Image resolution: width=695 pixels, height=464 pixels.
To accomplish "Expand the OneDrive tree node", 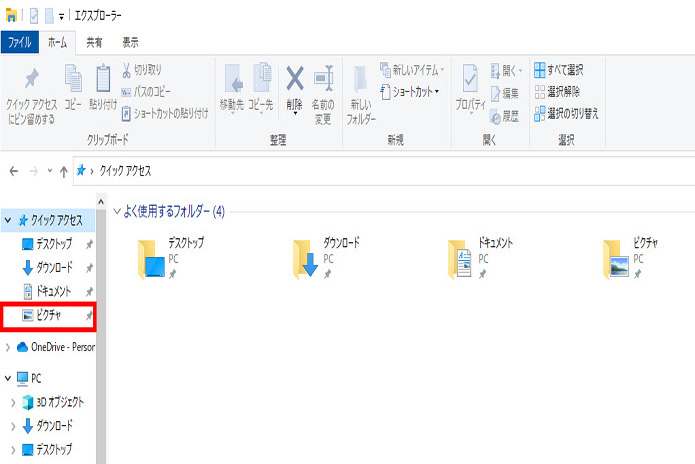I will tap(9, 347).
